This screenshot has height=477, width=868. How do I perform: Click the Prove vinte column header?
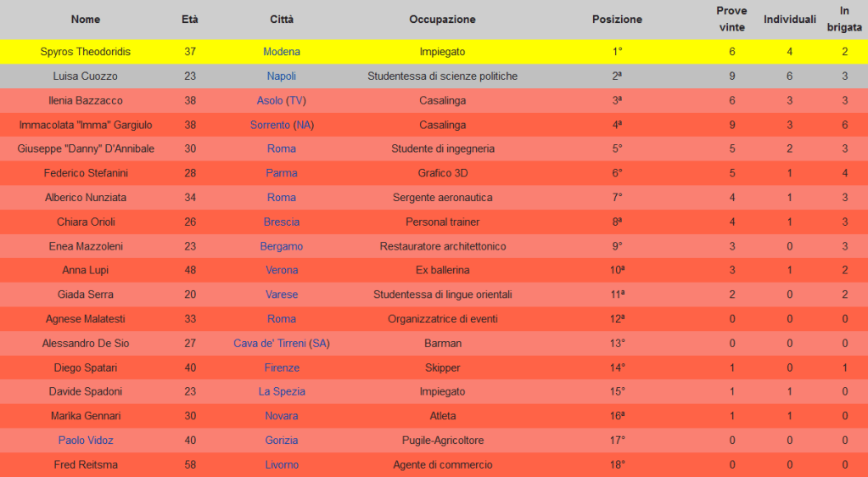tap(731, 20)
